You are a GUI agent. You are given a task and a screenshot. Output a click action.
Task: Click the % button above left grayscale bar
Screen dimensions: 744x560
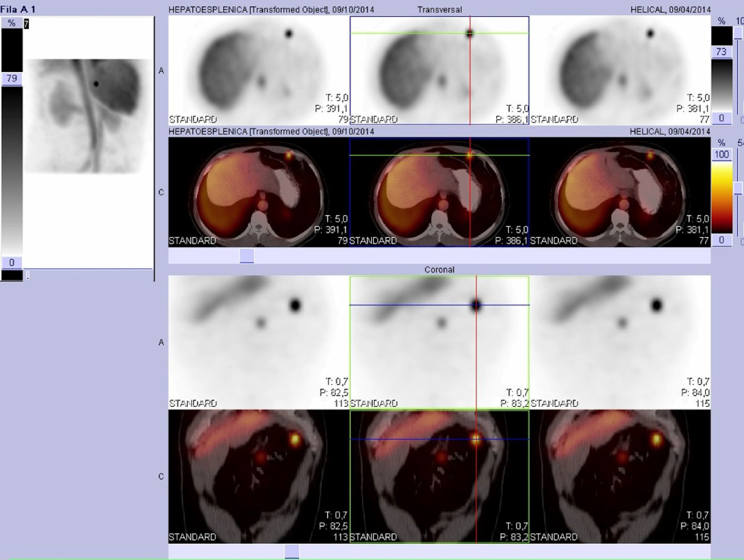coord(12,23)
